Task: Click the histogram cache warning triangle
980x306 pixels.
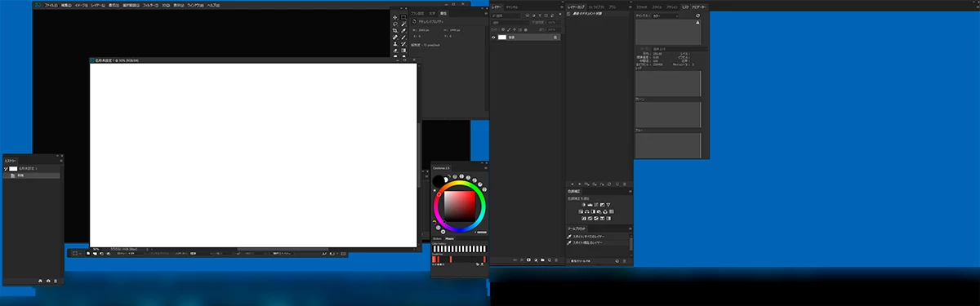Action: click(697, 23)
